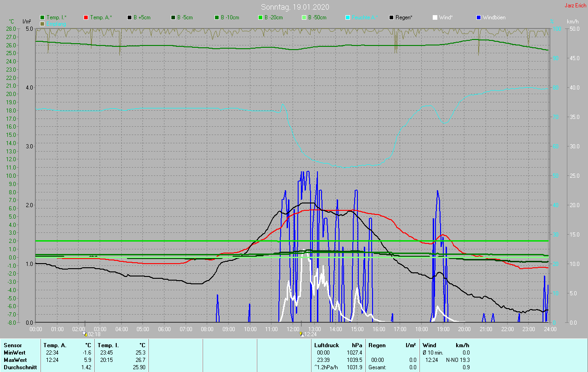Click the Sonntag, 19.01.2020 title
Image resolution: width=588 pixels, height=372 pixels.
point(295,7)
